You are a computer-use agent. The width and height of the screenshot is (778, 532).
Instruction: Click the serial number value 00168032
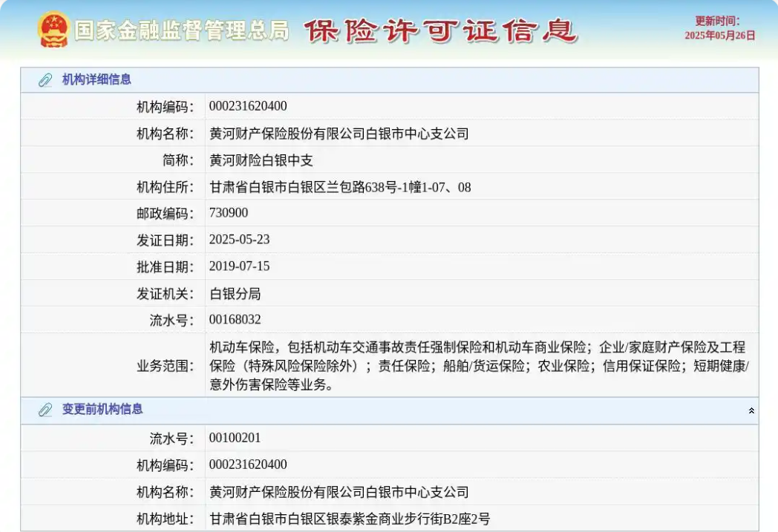tap(235, 320)
